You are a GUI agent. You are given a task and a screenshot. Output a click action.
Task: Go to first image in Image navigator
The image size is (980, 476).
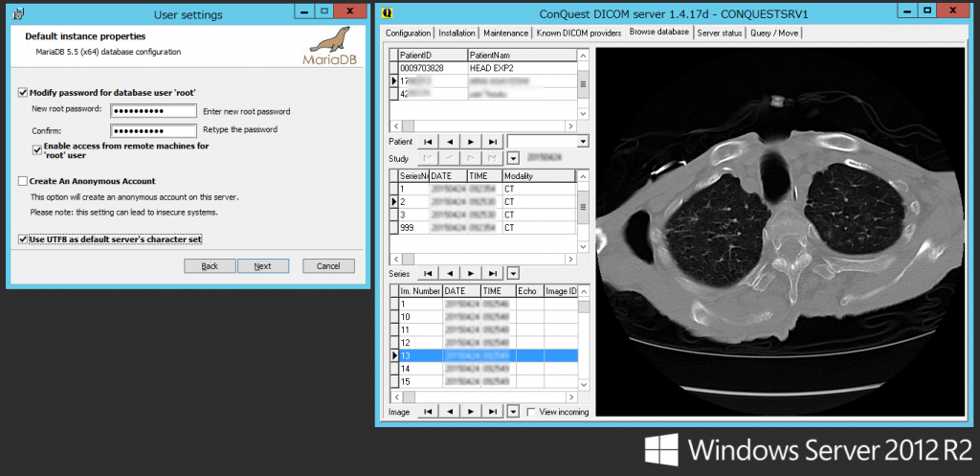coord(427,412)
